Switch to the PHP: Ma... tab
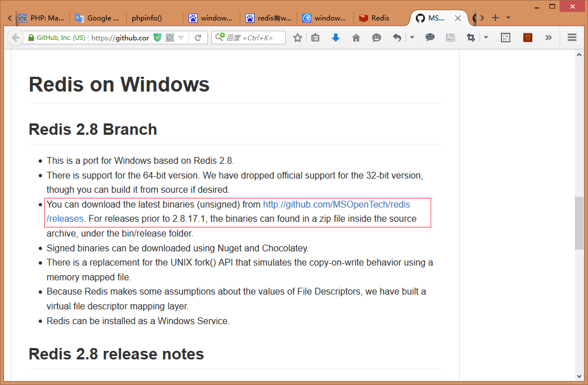 (x=42, y=18)
